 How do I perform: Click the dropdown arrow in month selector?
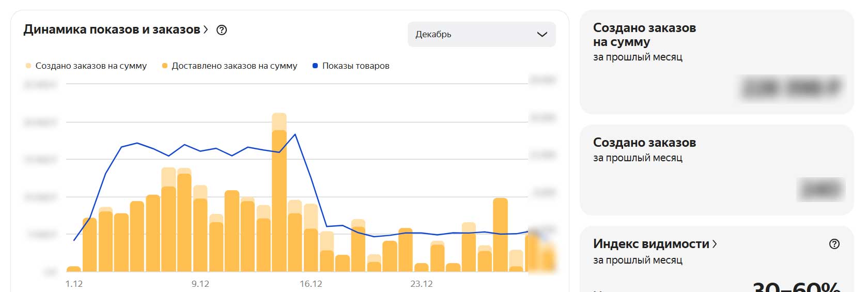(x=542, y=35)
